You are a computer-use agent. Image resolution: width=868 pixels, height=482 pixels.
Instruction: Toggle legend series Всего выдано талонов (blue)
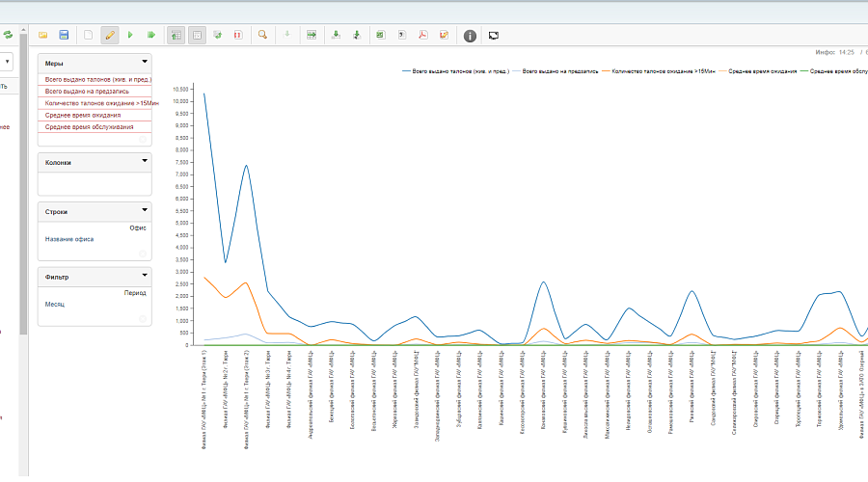(x=455, y=71)
